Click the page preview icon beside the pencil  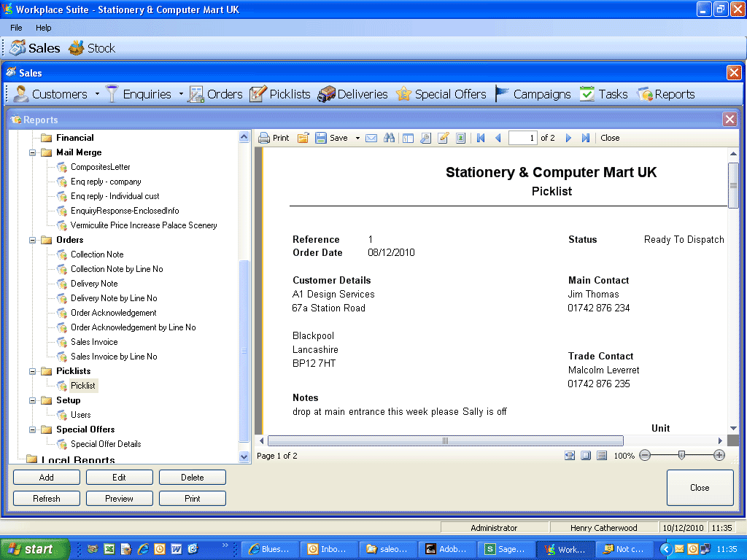click(x=460, y=138)
